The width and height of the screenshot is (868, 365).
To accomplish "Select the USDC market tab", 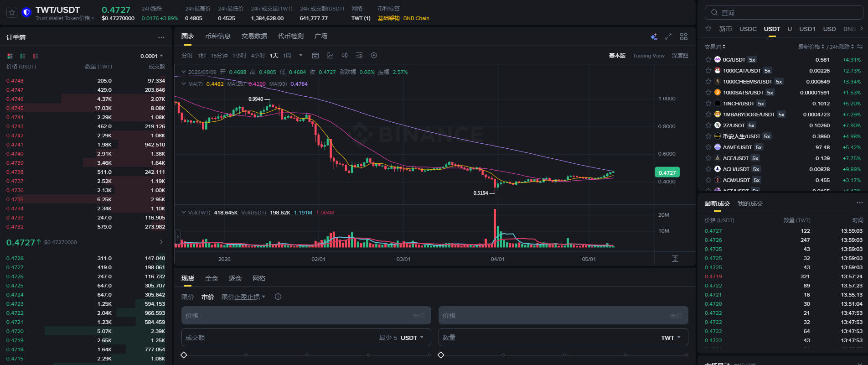I will (x=748, y=29).
